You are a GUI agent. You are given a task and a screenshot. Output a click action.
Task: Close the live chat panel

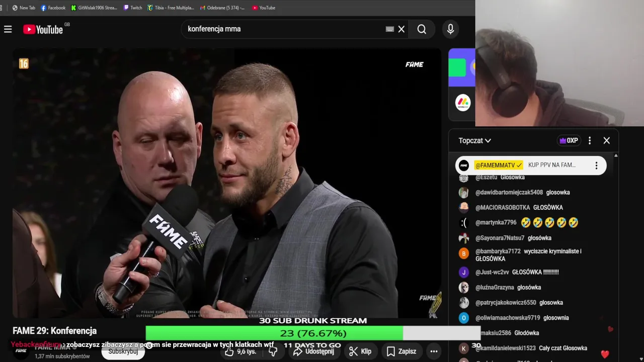[x=607, y=141]
